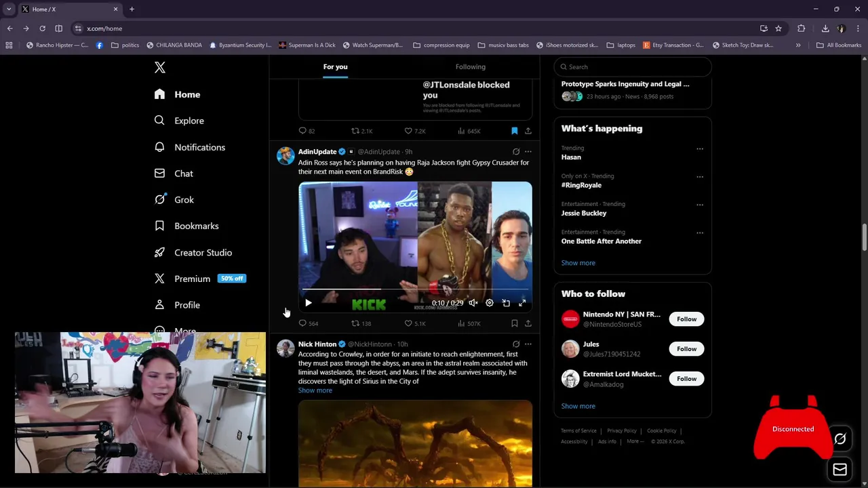The height and width of the screenshot is (488, 868).
Task: Open Grok icon on Nick Hinton post
Action: pos(516,344)
